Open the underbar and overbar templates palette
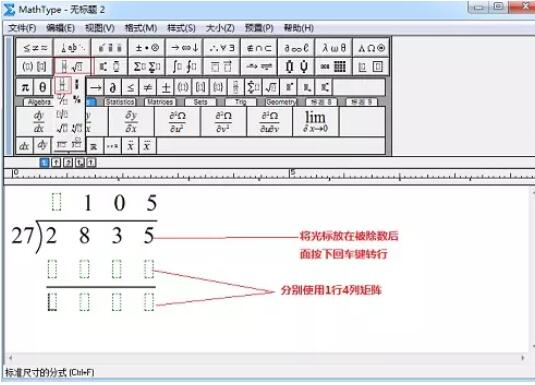The height and width of the screenshot is (385, 535). 222,66
